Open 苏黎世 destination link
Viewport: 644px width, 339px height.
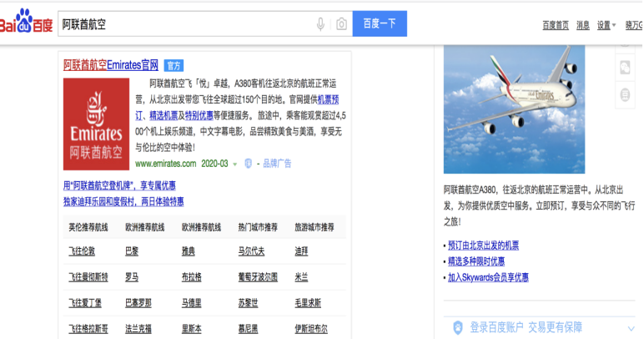coord(248,303)
